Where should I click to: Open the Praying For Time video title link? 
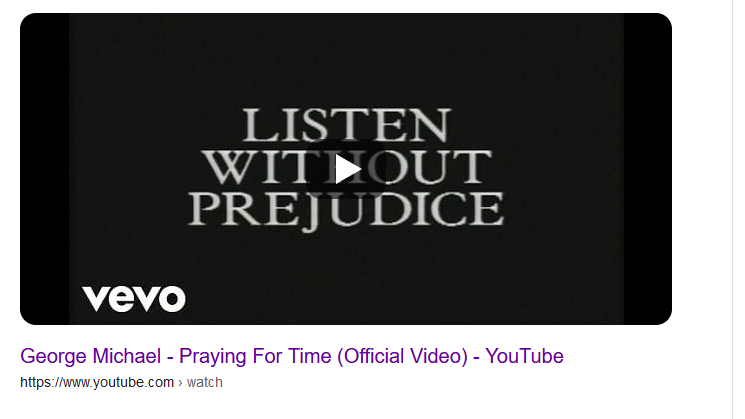292,356
